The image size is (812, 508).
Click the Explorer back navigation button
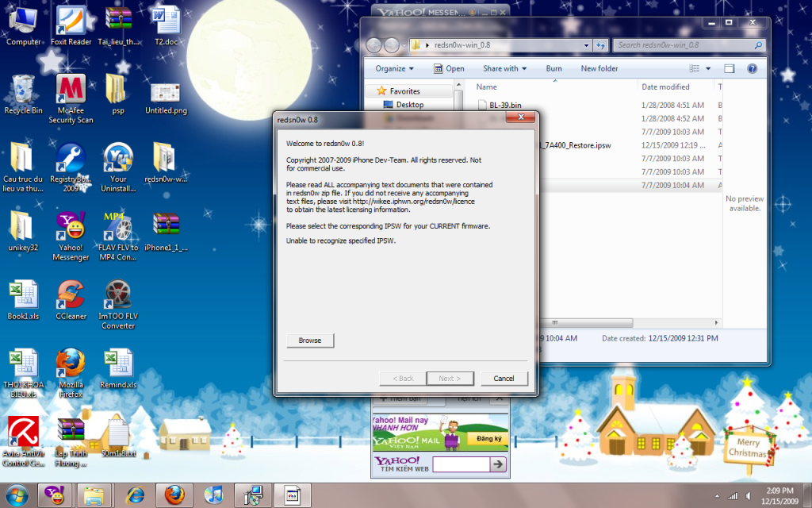(374, 45)
